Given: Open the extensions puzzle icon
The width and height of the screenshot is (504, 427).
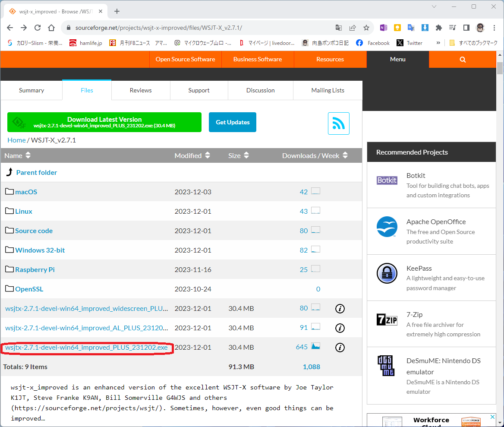Looking at the screenshot, I should [x=439, y=28].
